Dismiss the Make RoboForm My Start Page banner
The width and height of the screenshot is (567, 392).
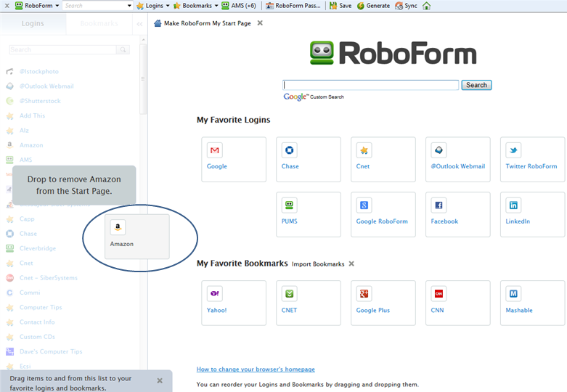[x=260, y=23]
